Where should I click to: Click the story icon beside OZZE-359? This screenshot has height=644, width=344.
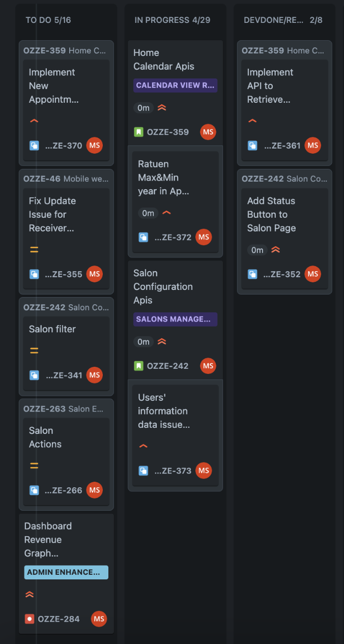point(138,132)
